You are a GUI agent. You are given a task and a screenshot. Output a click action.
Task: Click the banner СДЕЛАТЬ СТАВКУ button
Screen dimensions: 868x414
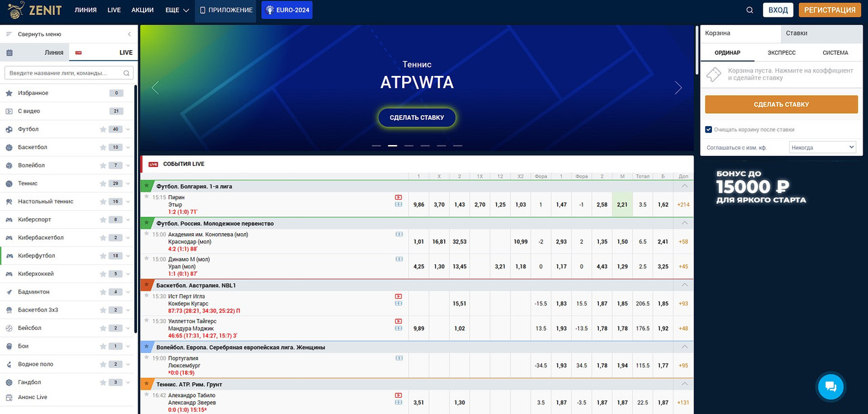pos(417,118)
